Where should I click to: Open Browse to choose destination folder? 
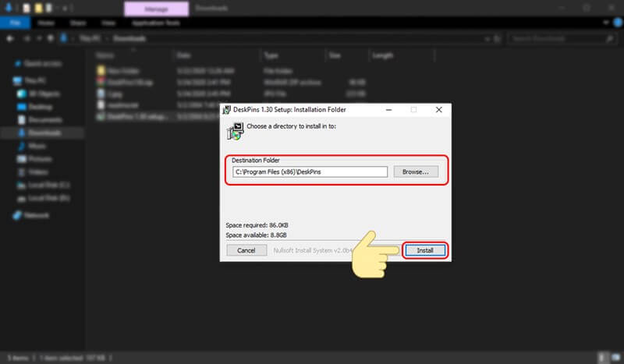[x=415, y=171]
